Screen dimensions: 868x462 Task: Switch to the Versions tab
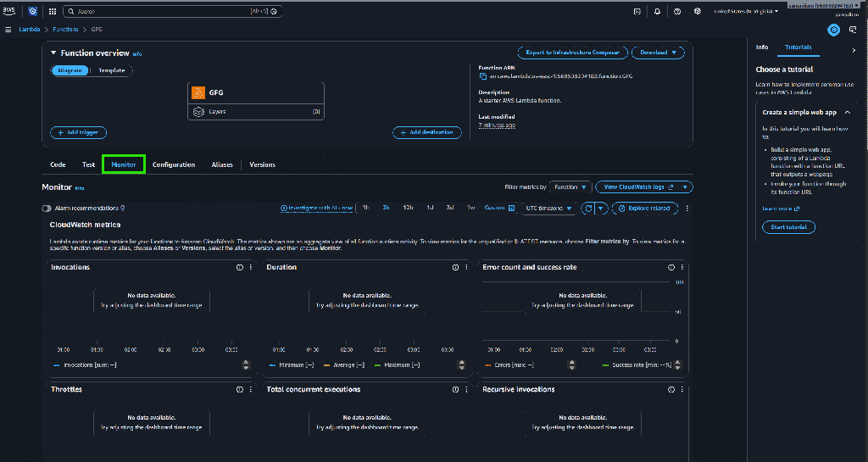coord(263,165)
